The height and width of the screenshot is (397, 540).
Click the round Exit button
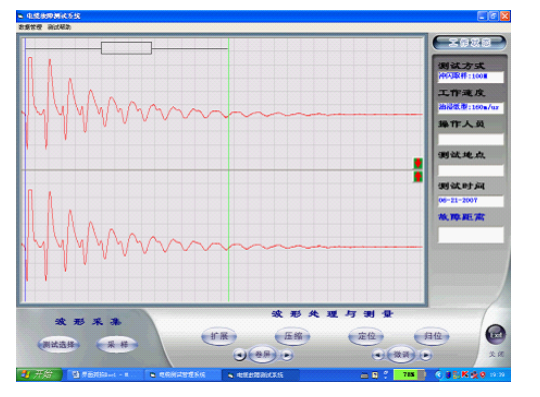click(x=496, y=335)
